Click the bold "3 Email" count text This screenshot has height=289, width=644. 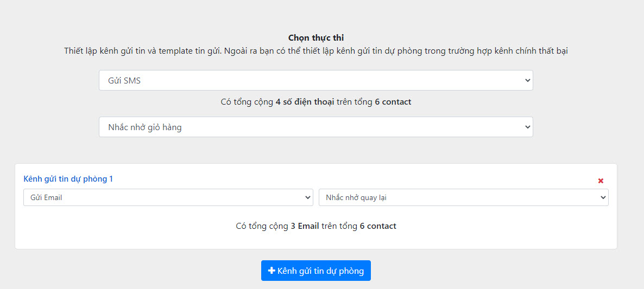[x=305, y=226]
